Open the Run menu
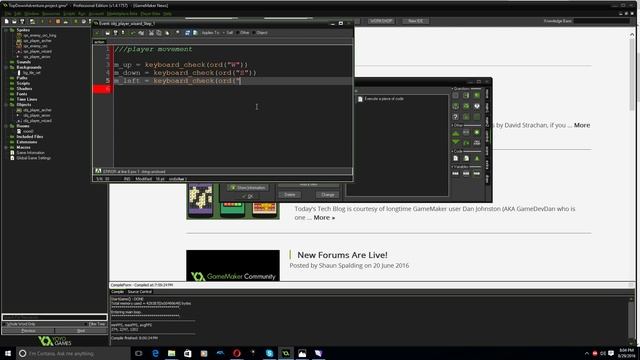This screenshot has height=360, width=640. (x=82, y=14)
